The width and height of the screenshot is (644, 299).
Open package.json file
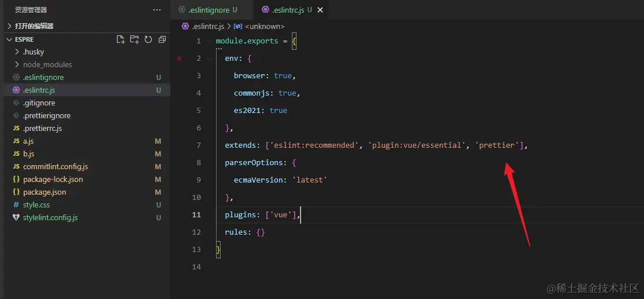(x=45, y=192)
